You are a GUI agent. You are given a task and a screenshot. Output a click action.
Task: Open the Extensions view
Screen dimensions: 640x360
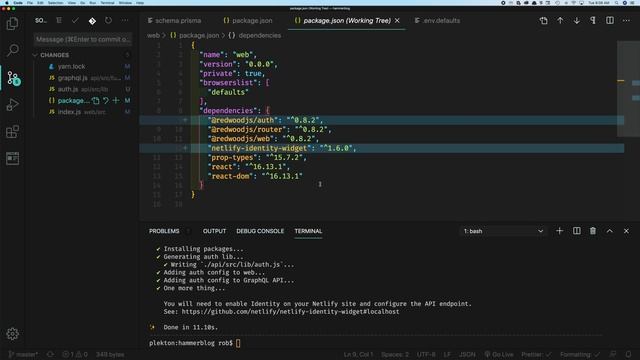pos(12,131)
